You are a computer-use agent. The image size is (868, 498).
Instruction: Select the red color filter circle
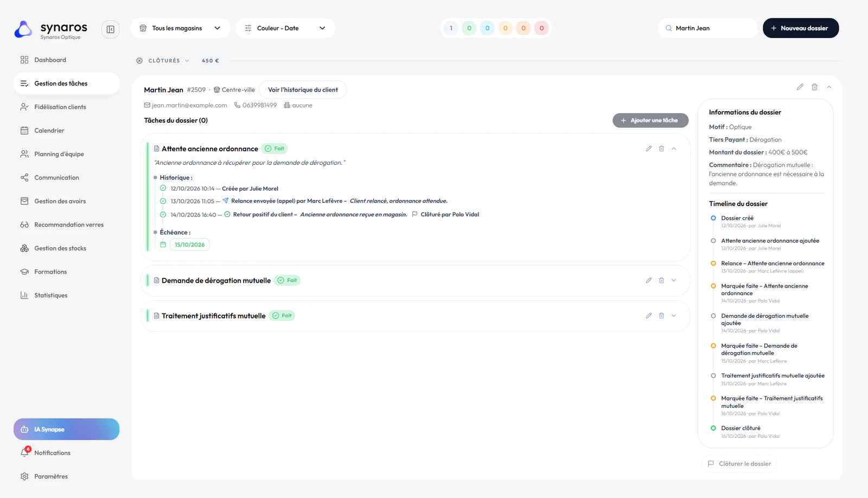[x=541, y=28]
